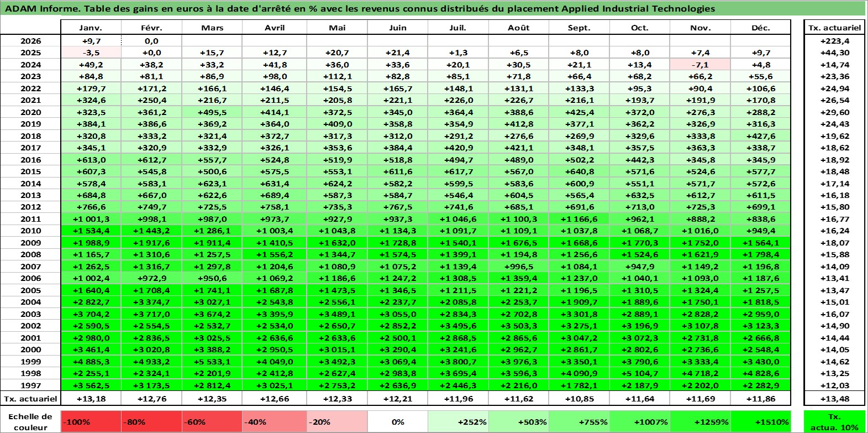The width and height of the screenshot is (868, 433).
Task: Select the +1510% bright green swatch
Action: (x=761, y=421)
